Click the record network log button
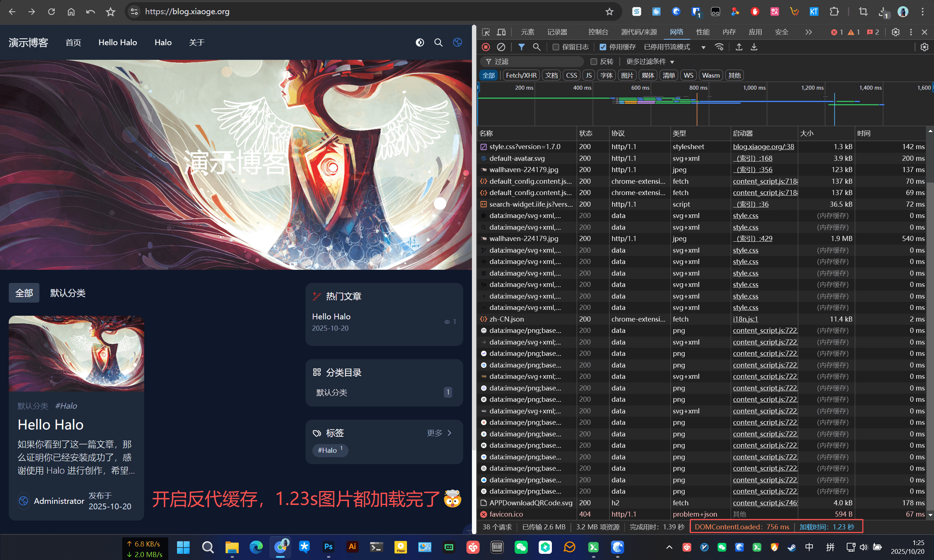 point(486,47)
